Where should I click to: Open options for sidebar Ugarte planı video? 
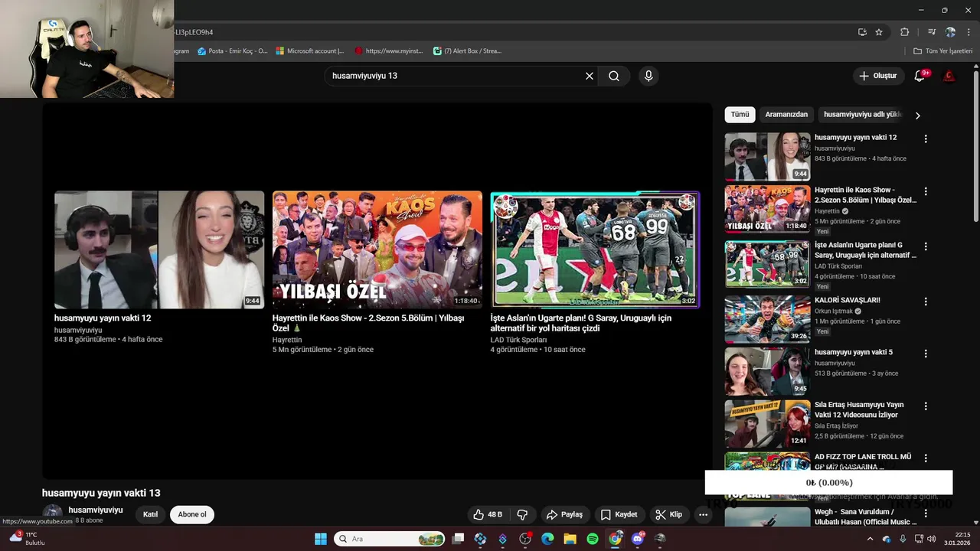click(926, 246)
